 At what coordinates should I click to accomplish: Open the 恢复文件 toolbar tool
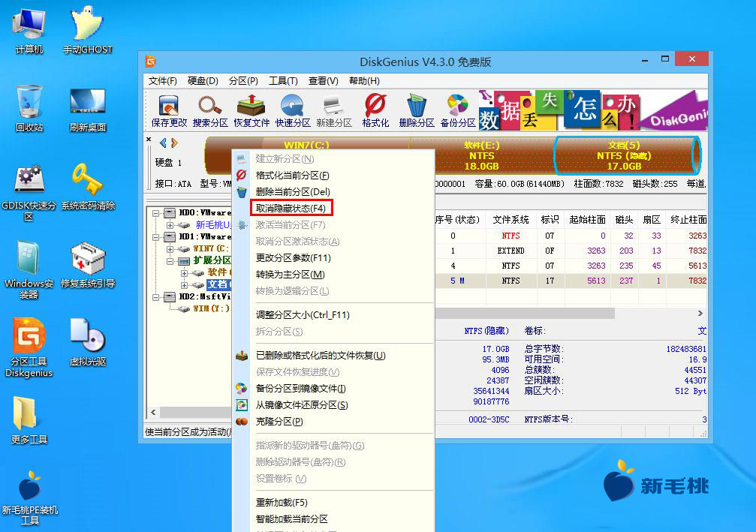(x=251, y=111)
